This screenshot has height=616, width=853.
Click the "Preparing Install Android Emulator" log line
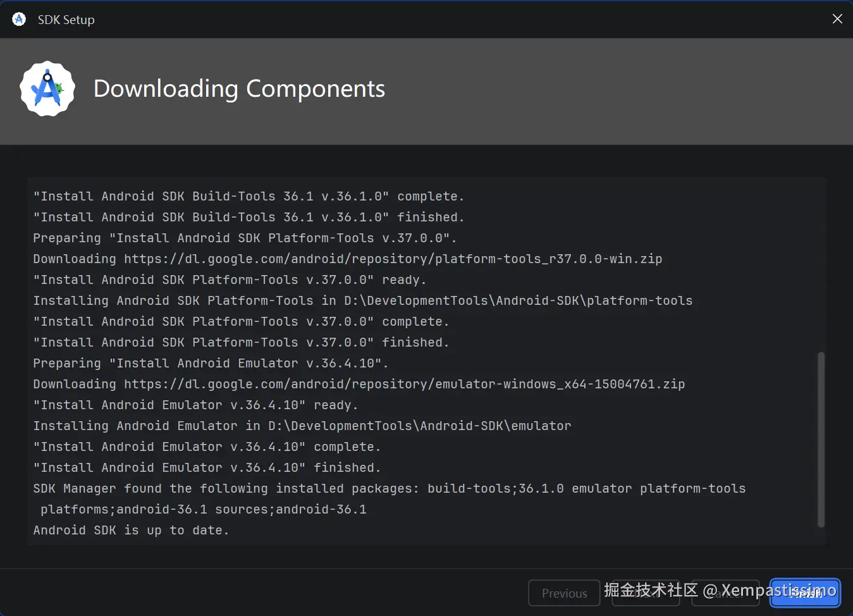pos(211,363)
